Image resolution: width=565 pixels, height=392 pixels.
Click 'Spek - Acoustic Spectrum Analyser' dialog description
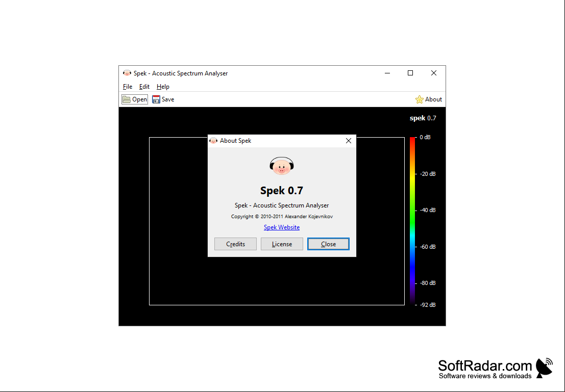pos(282,205)
